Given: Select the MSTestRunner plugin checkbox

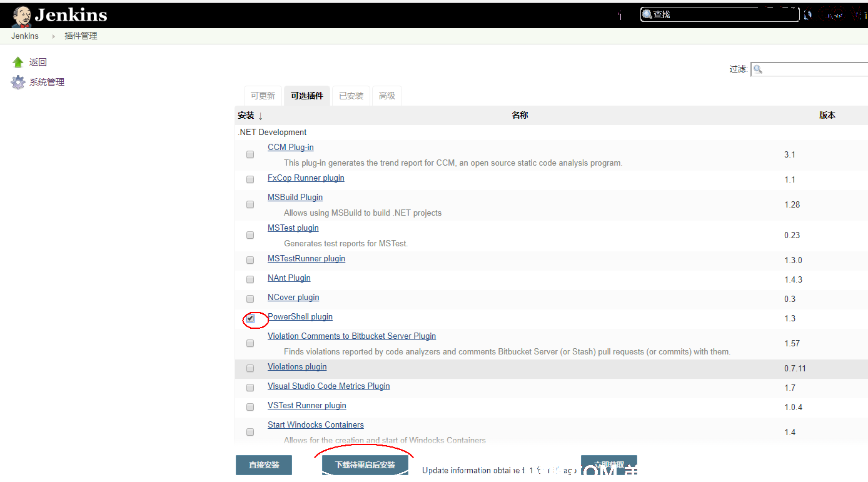Looking at the screenshot, I should tap(250, 260).
